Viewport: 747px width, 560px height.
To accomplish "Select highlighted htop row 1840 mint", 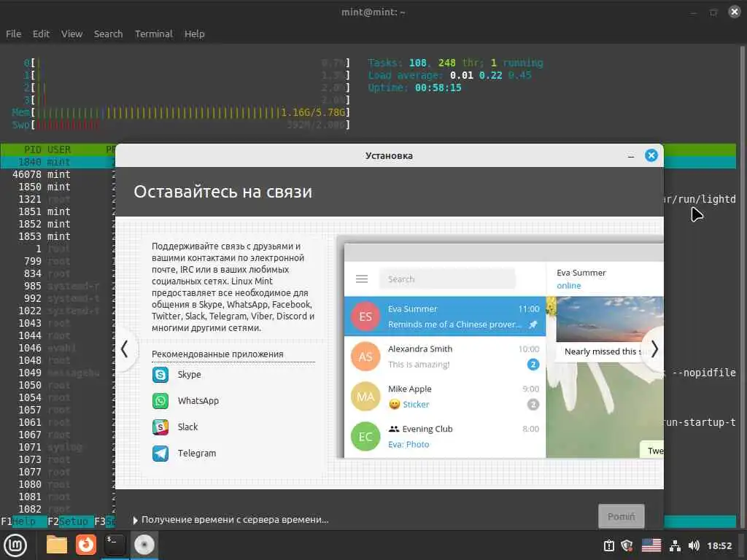I will pyautogui.click(x=58, y=162).
